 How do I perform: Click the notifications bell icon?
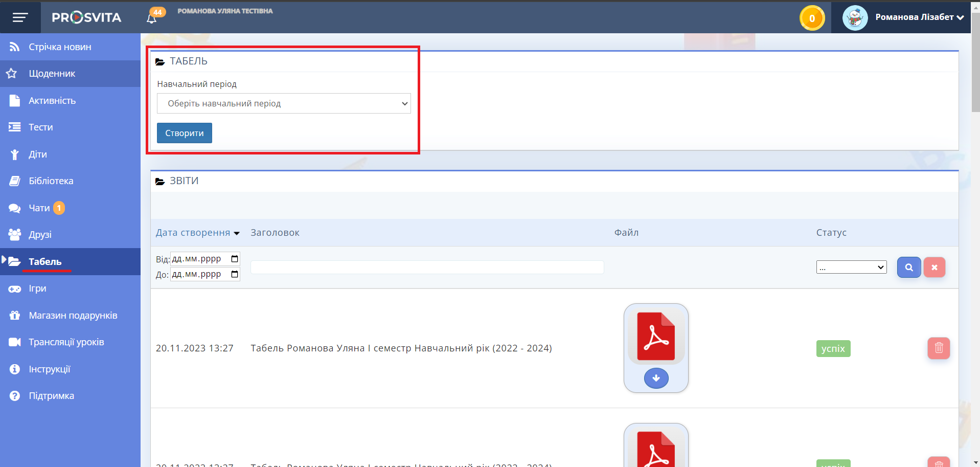click(152, 18)
